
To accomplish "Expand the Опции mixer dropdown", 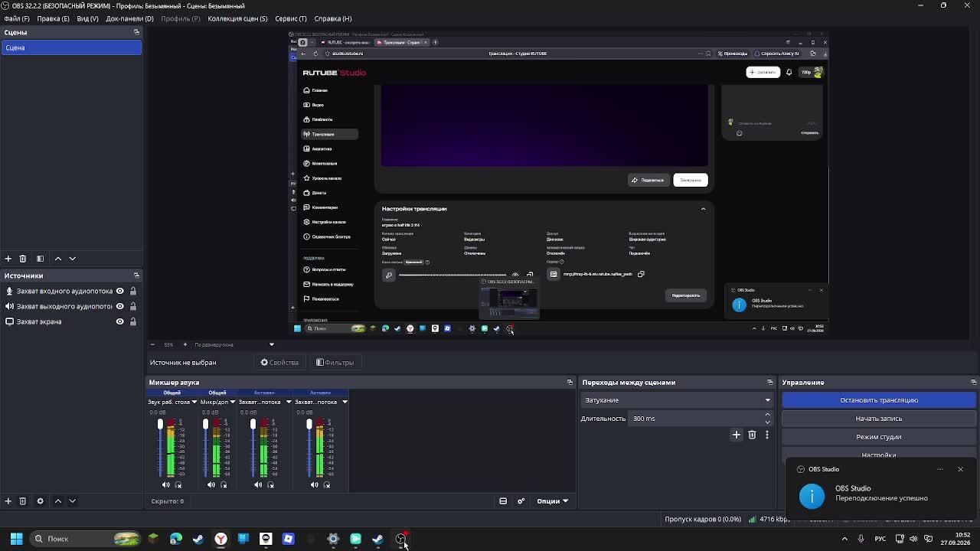I will [552, 501].
